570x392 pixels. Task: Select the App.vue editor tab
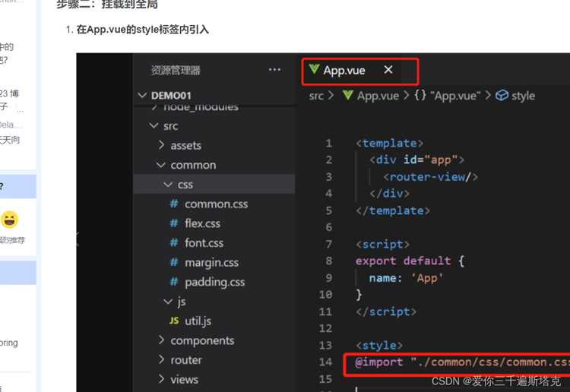pyautogui.click(x=344, y=70)
